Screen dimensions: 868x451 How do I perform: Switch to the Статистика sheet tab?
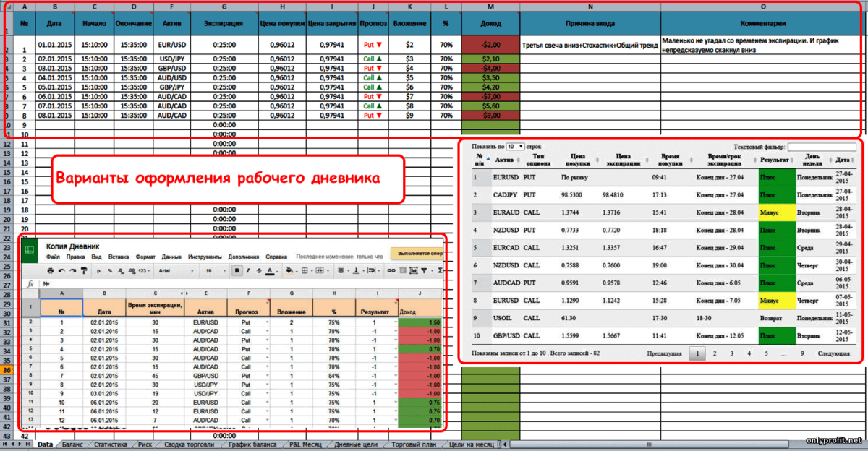pos(111,444)
